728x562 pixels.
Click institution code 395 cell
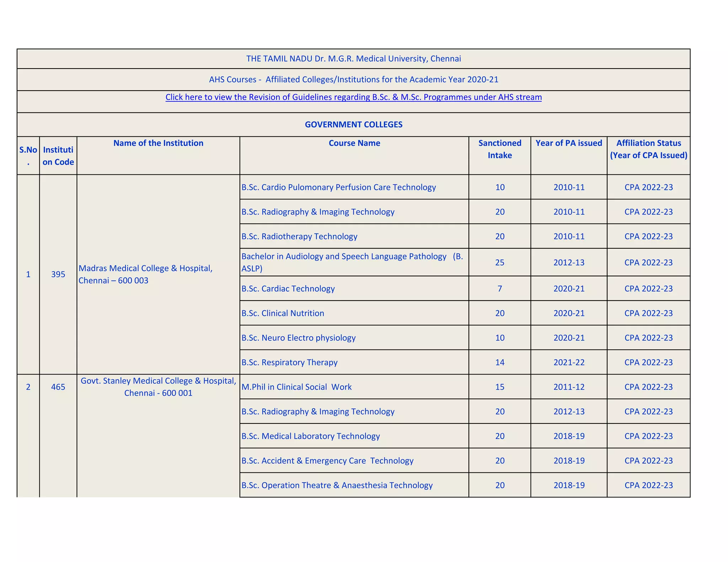point(58,274)
